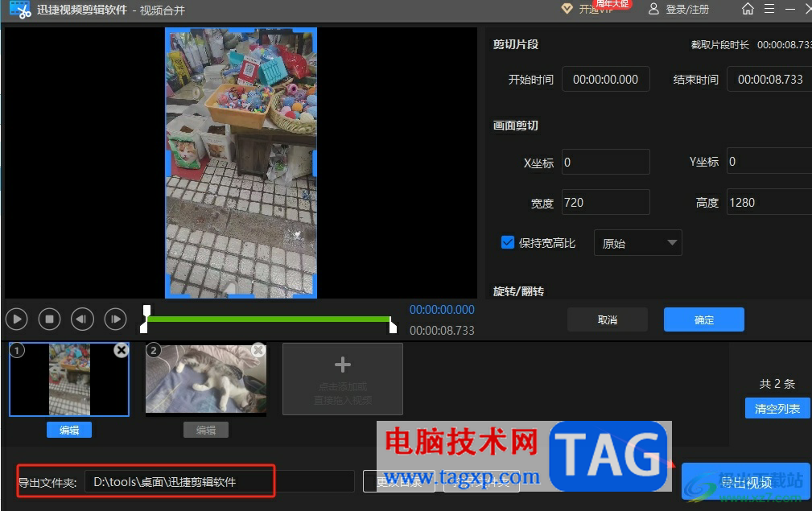Click the blue 编辑 button under clip 1

click(x=69, y=430)
